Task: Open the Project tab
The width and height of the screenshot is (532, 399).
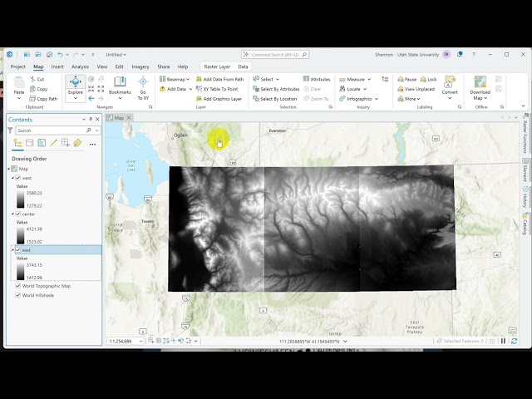Action: 18,66
